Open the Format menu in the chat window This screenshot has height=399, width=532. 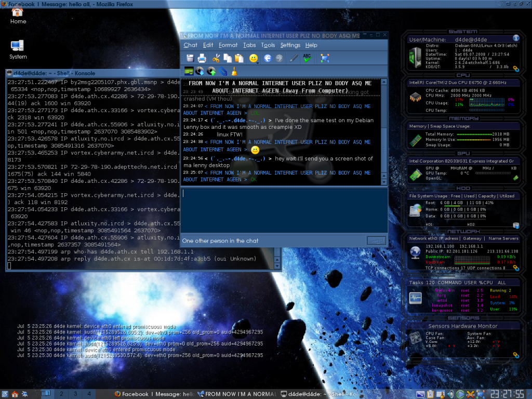tap(229, 45)
